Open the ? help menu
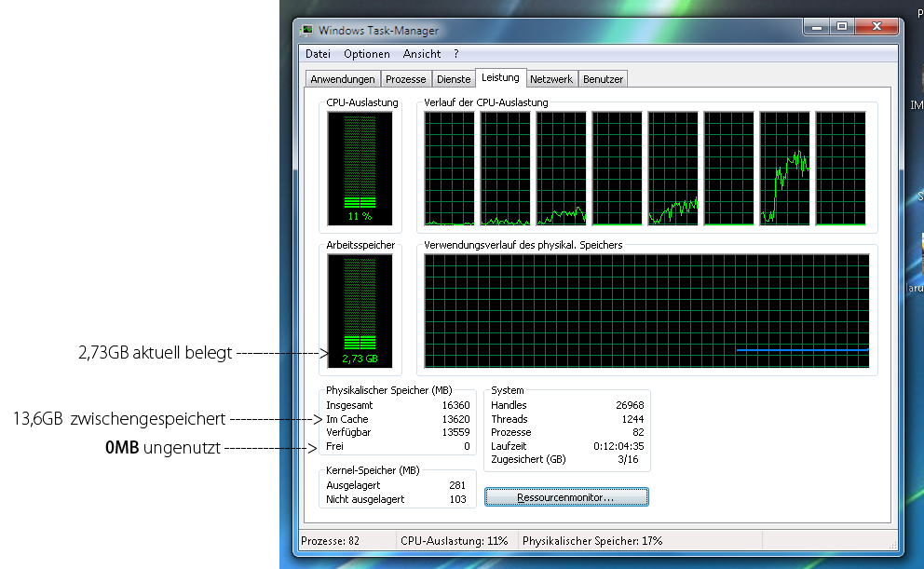The height and width of the screenshot is (569, 924). click(x=455, y=53)
